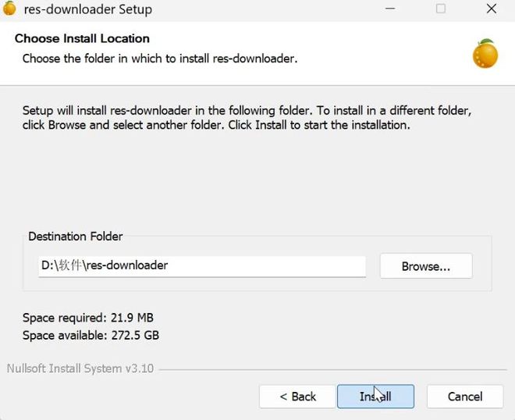The image size is (515, 420).
Task: Click the Space available 272.5 GB text
Action: [91, 336]
